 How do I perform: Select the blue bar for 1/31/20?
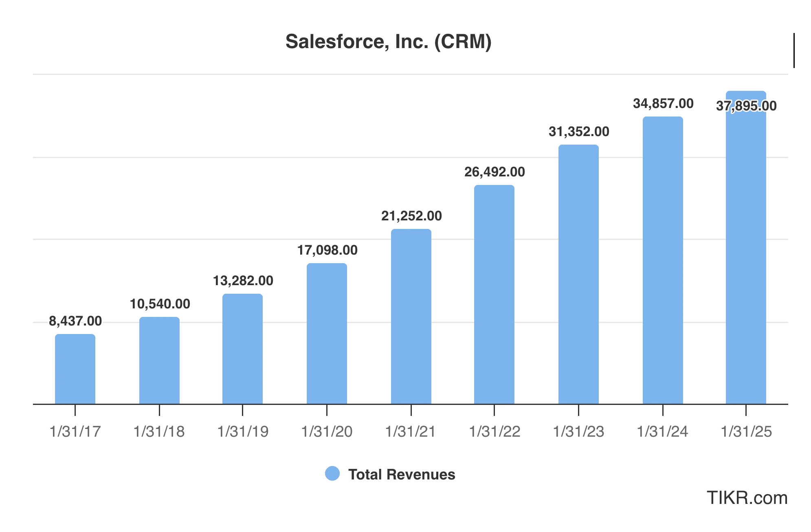point(327,334)
